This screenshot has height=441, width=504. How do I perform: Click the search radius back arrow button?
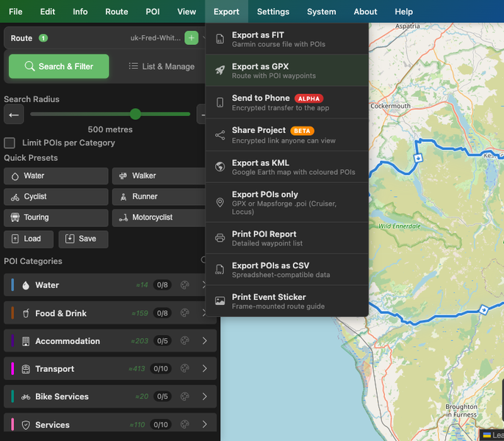click(14, 115)
